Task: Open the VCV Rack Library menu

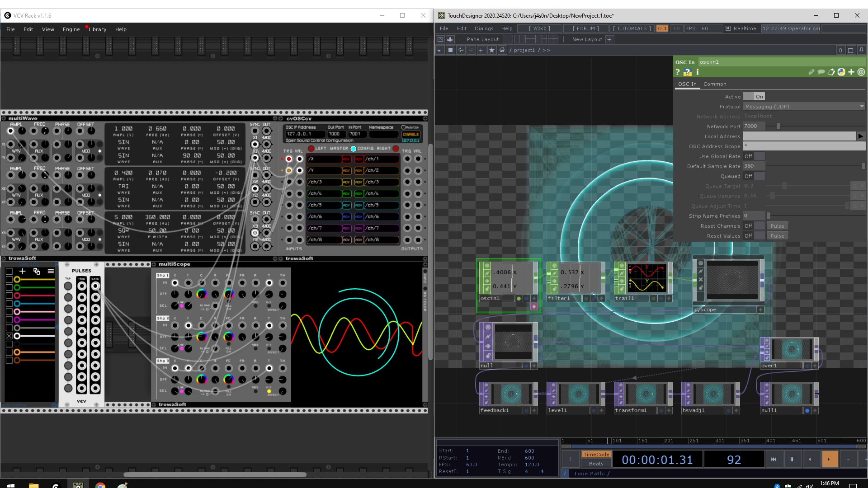Action: click(97, 29)
